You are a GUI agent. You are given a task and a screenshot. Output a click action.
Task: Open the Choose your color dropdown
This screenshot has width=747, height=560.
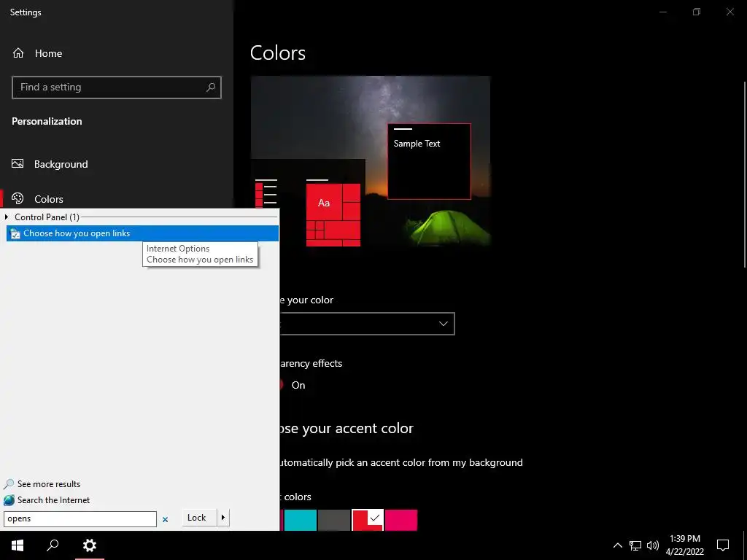(368, 324)
